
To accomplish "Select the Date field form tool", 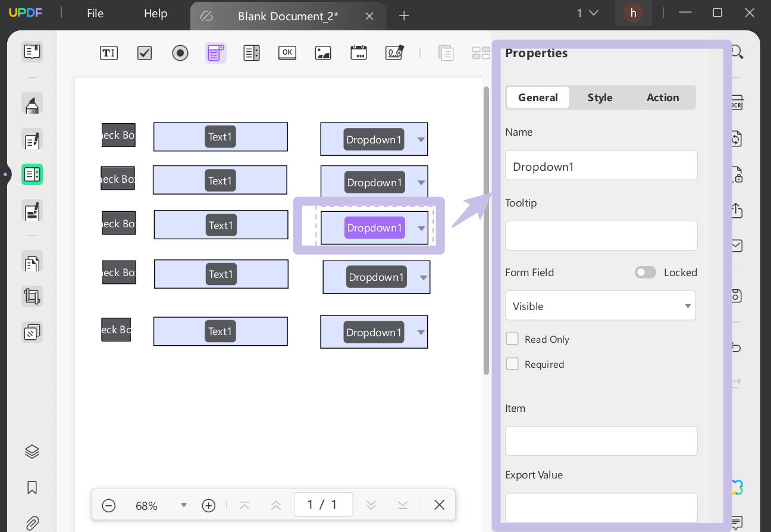I will point(358,53).
